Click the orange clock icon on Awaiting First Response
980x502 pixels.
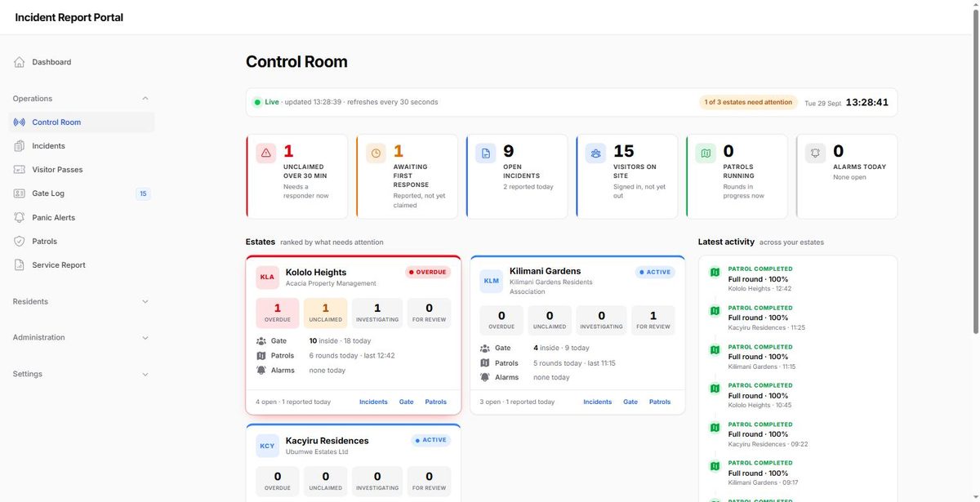pyautogui.click(x=376, y=153)
